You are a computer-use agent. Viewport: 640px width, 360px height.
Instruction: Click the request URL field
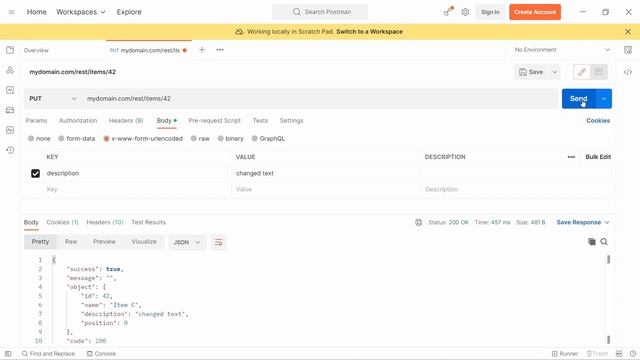pos(320,98)
